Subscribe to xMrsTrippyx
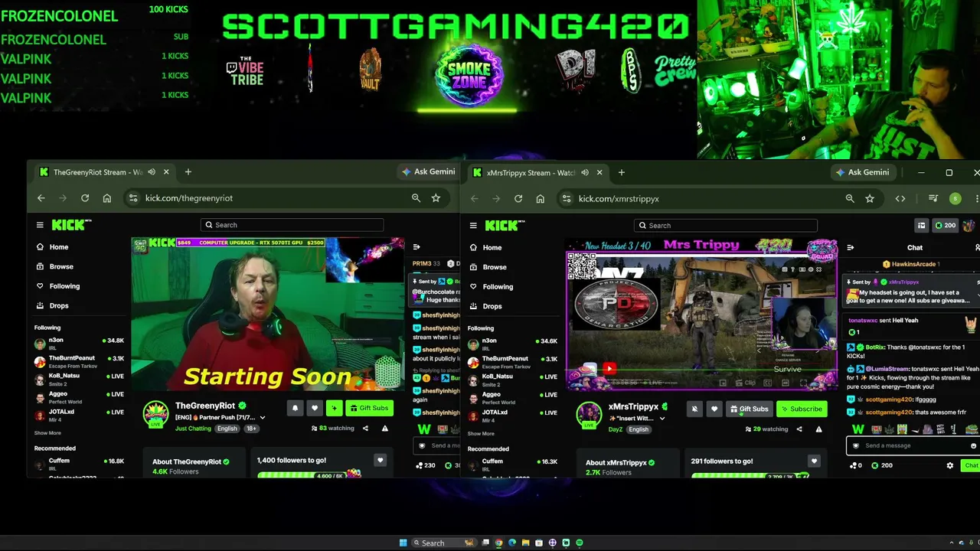 (x=802, y=409)
